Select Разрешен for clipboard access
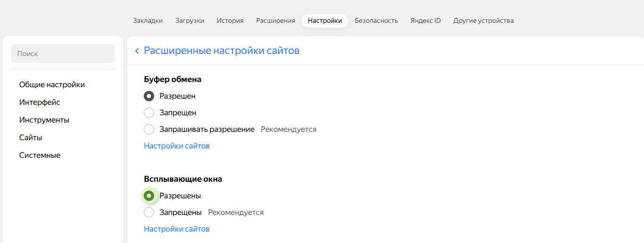 [149, 96]
